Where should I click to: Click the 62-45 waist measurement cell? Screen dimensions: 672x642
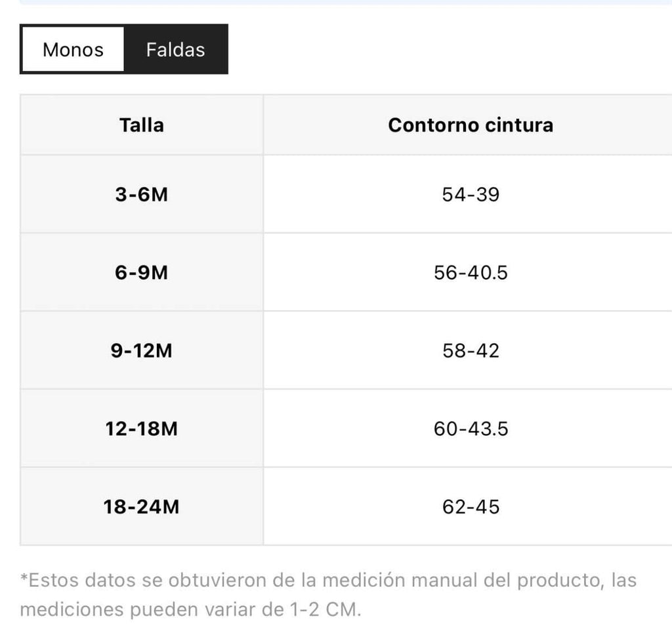point(470,506)
